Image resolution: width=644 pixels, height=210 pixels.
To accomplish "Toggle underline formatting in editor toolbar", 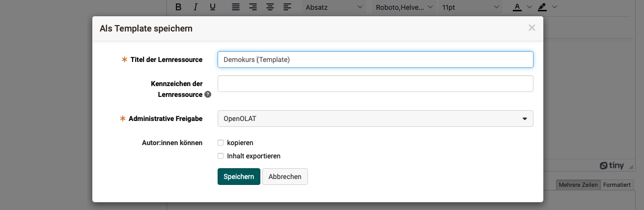I will pyautogui.click(x=213, y=7).
